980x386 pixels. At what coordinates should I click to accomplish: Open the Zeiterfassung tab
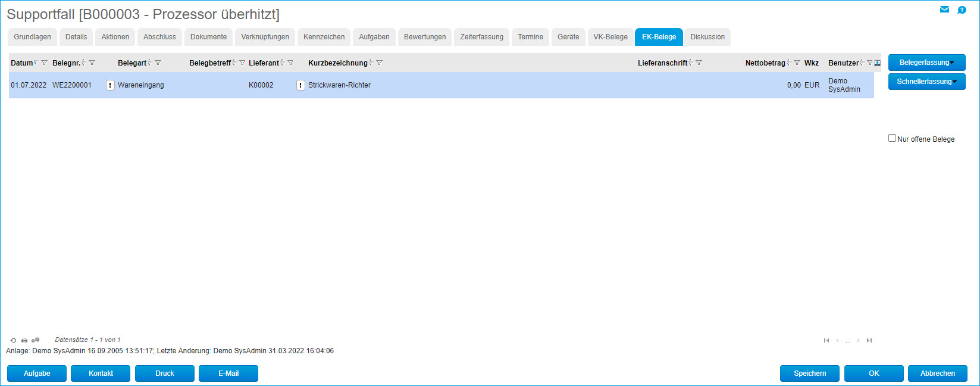tap(482, 37)
